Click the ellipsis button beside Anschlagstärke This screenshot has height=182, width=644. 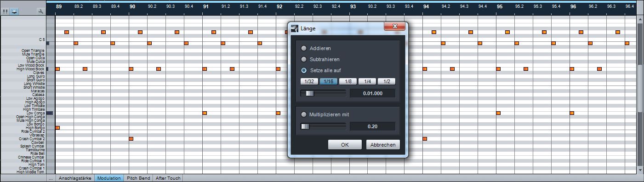(x=51, y=178)
